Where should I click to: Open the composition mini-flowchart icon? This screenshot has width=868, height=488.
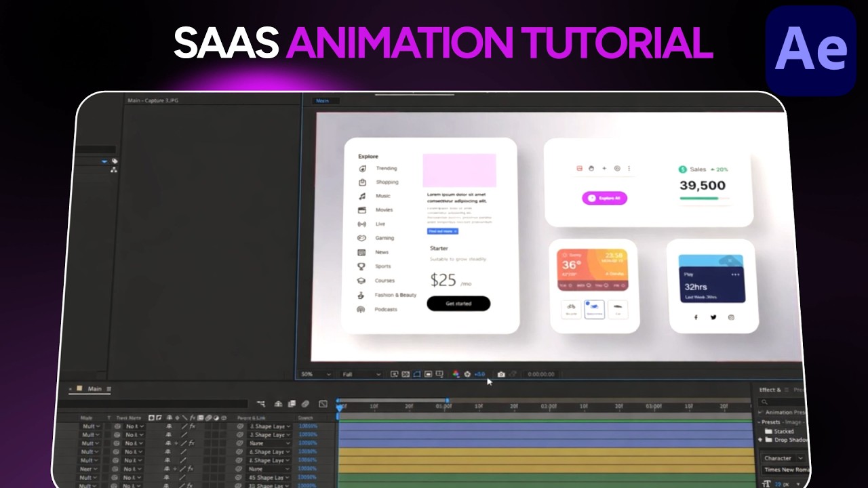(x=261, y=404)
